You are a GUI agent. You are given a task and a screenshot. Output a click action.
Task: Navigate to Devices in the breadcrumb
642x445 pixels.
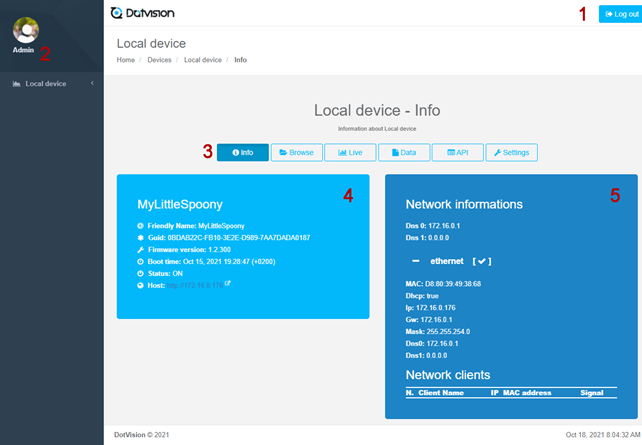coord(159,60)
